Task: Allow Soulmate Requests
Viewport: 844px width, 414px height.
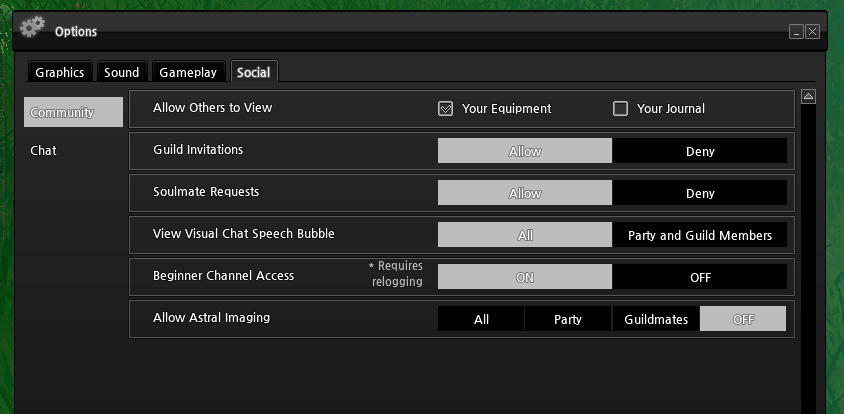Action: click(x=524, y=193)
